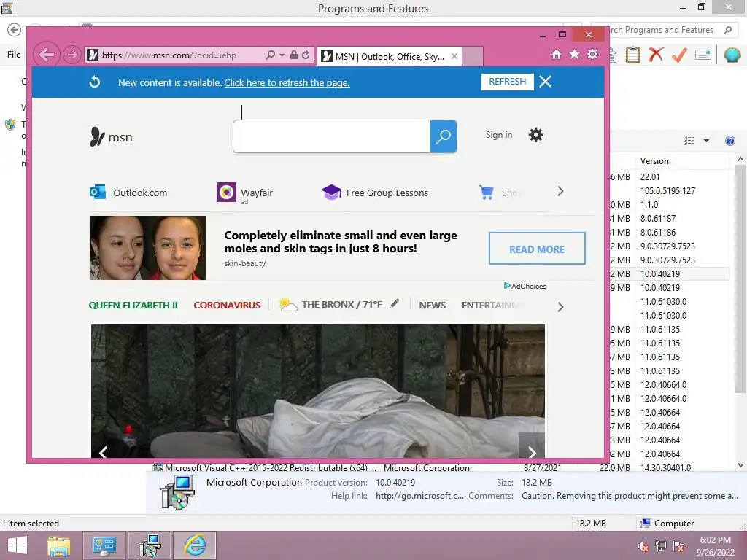
Task: Click Sign in on MSN
Action: pos(499,135)
